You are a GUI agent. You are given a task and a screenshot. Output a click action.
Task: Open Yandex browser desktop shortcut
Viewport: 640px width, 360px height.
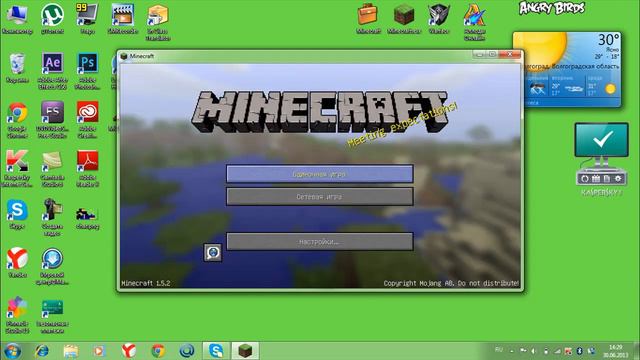click(17, 262)
